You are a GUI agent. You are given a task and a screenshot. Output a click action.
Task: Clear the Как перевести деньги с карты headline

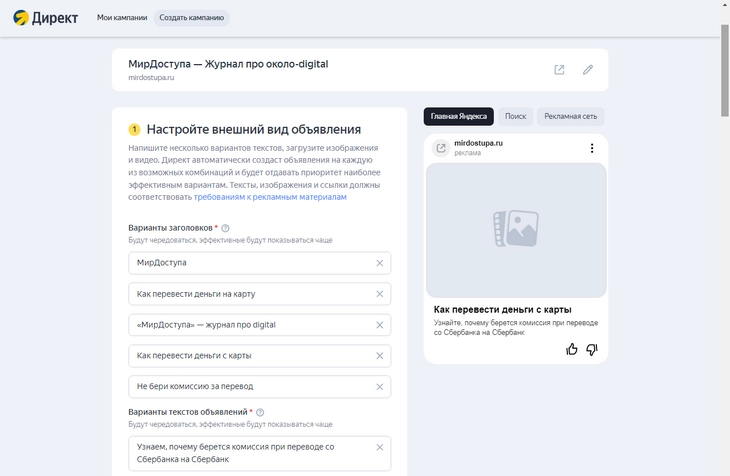pyautogui.click(x=379, y=356)
